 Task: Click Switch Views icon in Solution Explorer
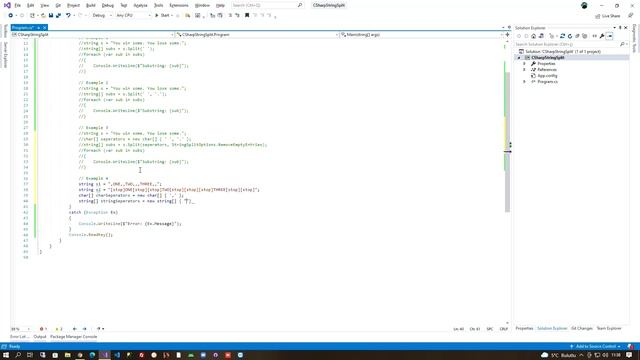coord(541,36)
